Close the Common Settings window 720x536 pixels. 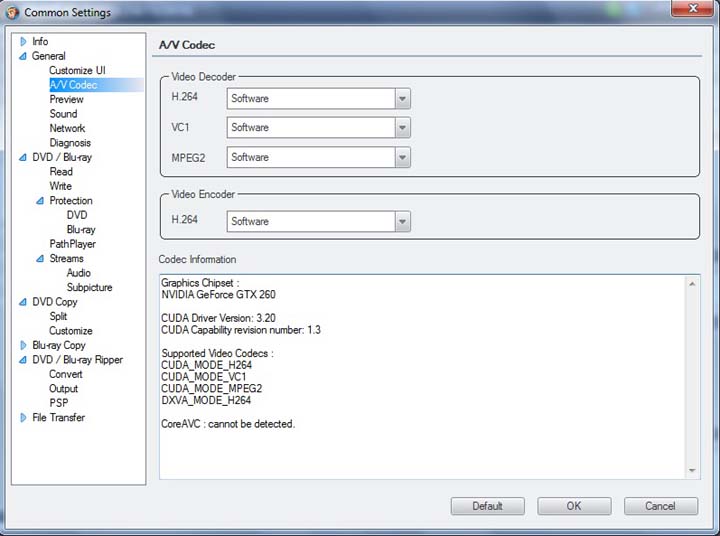(693, 8)
